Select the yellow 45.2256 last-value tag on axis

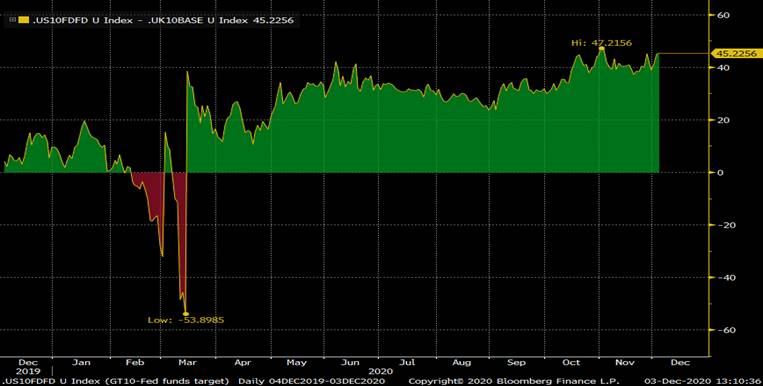(736, 54)
